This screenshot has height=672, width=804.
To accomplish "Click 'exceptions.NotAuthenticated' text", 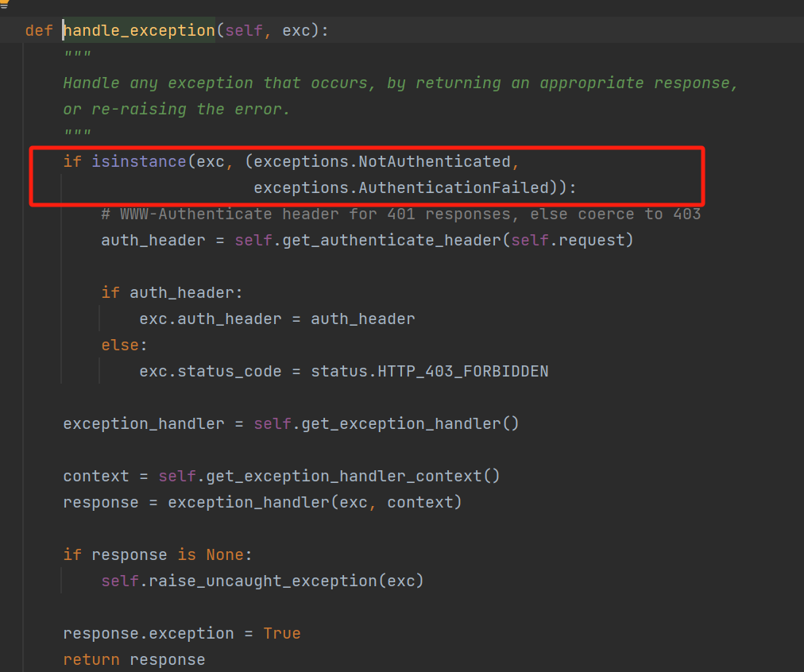I will [x=382, y=162].
